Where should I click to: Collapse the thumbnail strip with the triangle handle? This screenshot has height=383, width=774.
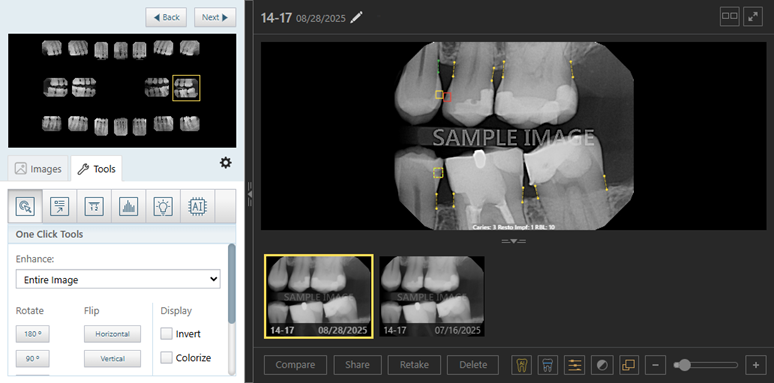coord(513,241)
